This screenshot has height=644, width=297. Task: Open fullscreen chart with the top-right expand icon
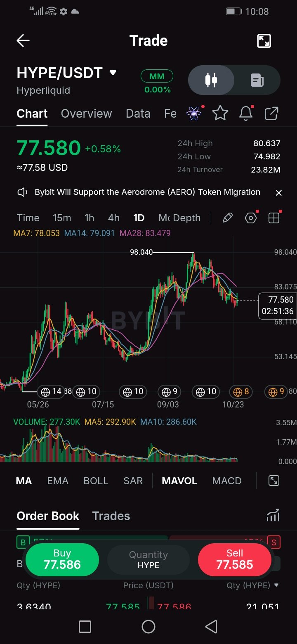pyautogui.click(x=264, y=41)
